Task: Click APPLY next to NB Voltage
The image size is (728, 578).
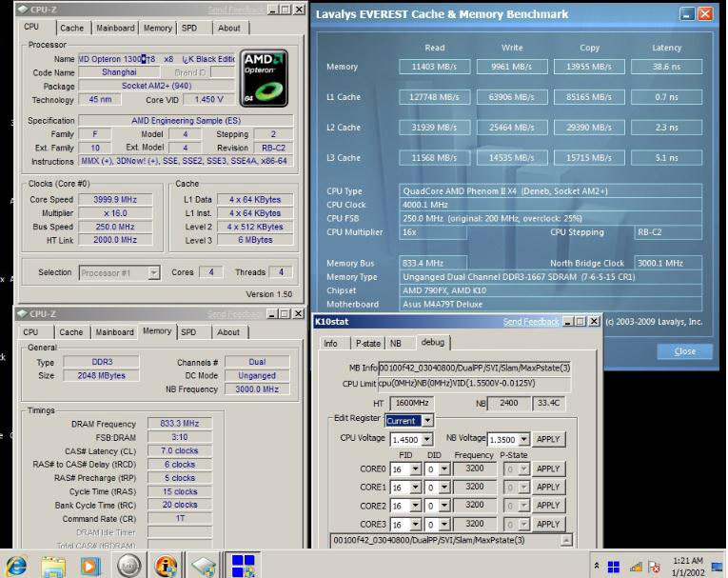Action: pyautogui.click(x=547, y=440)
